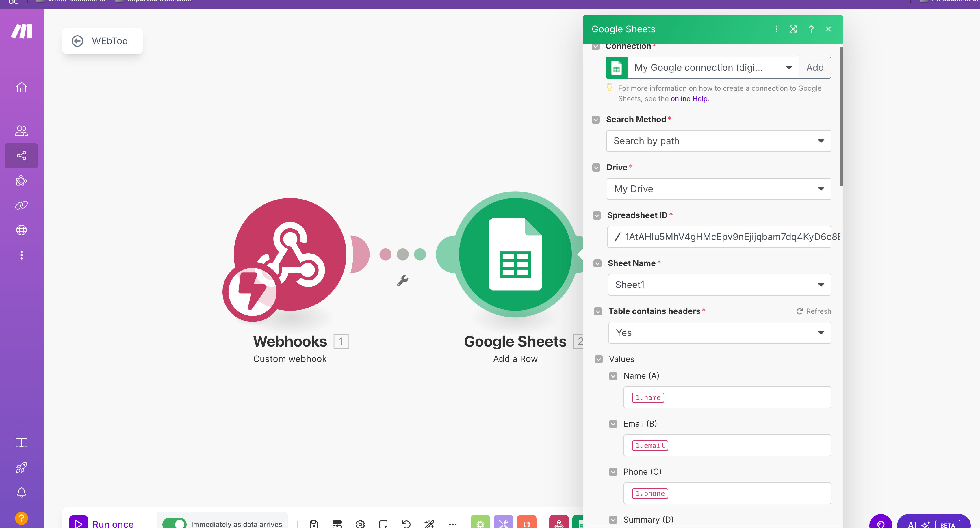Close the Google Sheets panel
980x528 pixels.
(828, 29)
